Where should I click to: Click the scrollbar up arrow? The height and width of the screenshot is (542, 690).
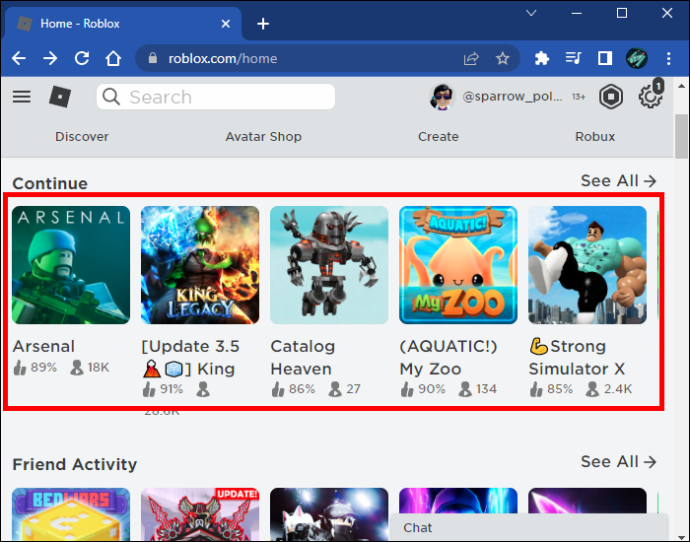tap(682, 86)
